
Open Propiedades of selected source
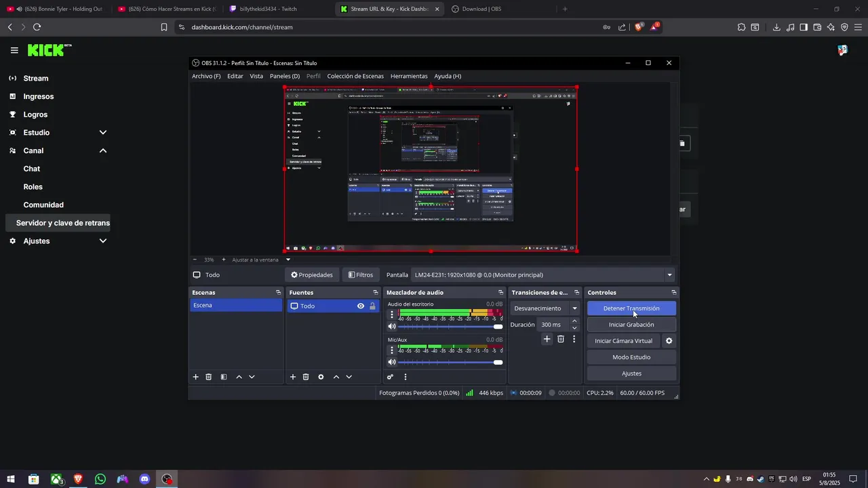click(x=312, y=275)
